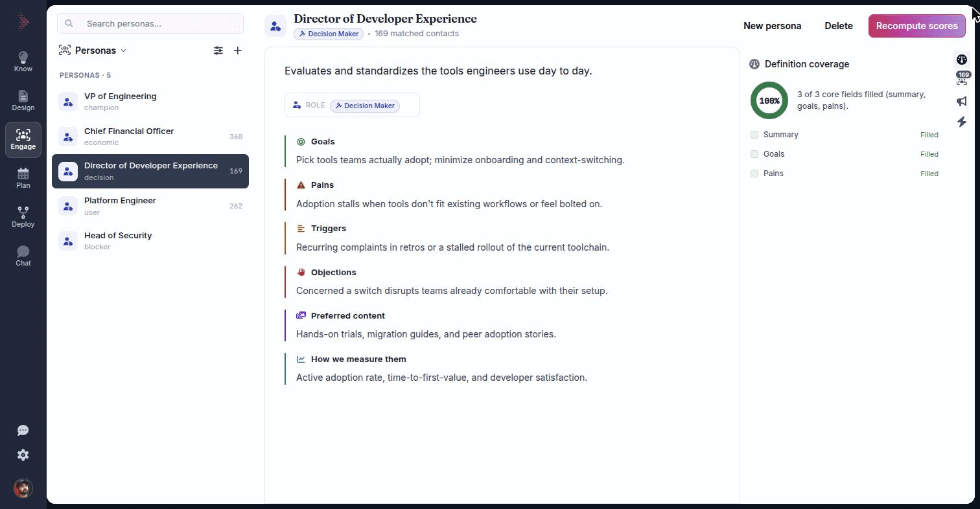Click the New persona button
The height and width of the screenshot is (509, 980).
pos(772,26)
